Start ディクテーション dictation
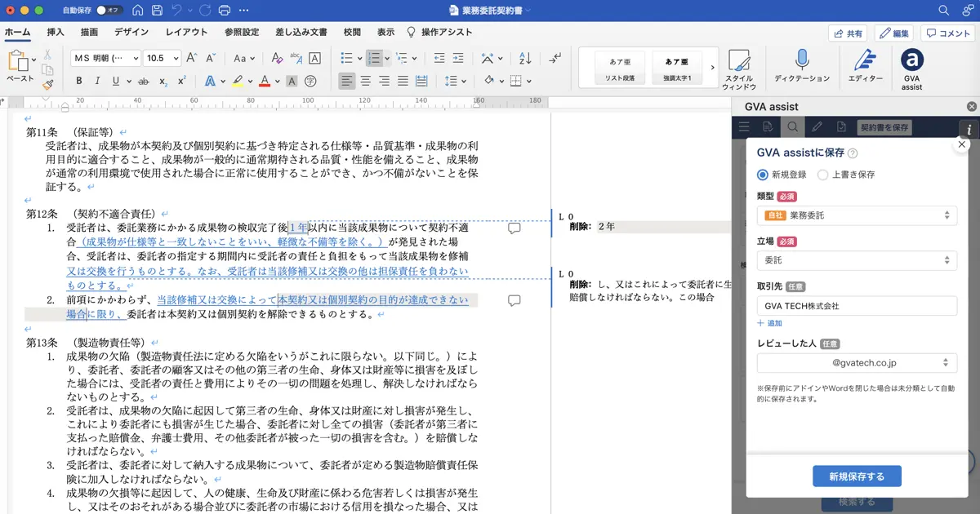The width and height of the screenshot is (980, 514). 802,65
